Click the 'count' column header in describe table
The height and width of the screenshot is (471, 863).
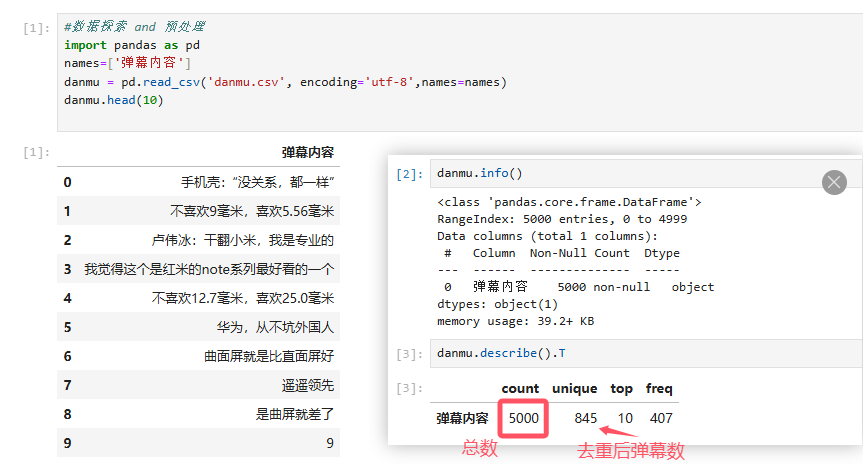click(x=520, y=388)
